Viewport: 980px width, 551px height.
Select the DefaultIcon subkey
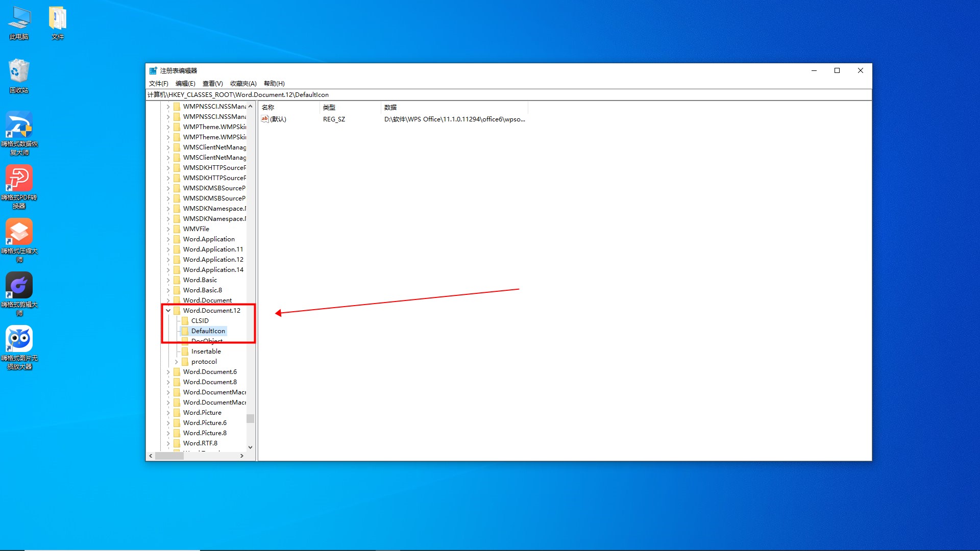pos(208,330)
